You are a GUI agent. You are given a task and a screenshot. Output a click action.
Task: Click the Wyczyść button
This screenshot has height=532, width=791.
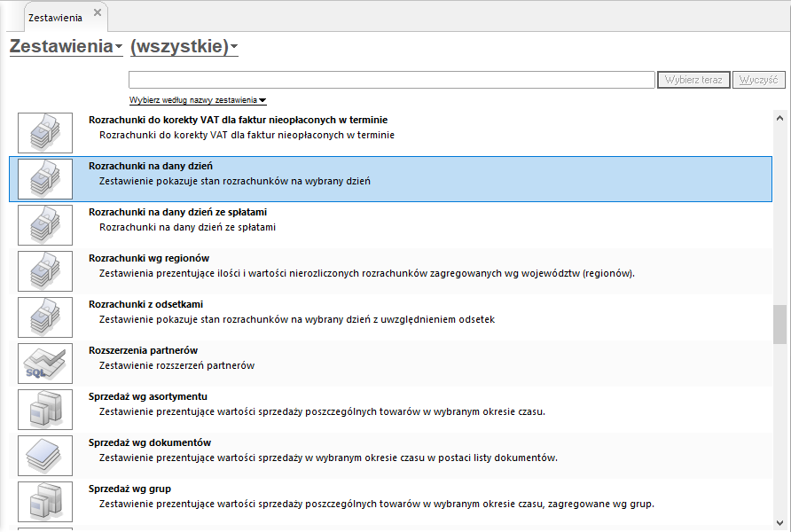(x=759, y=80)
